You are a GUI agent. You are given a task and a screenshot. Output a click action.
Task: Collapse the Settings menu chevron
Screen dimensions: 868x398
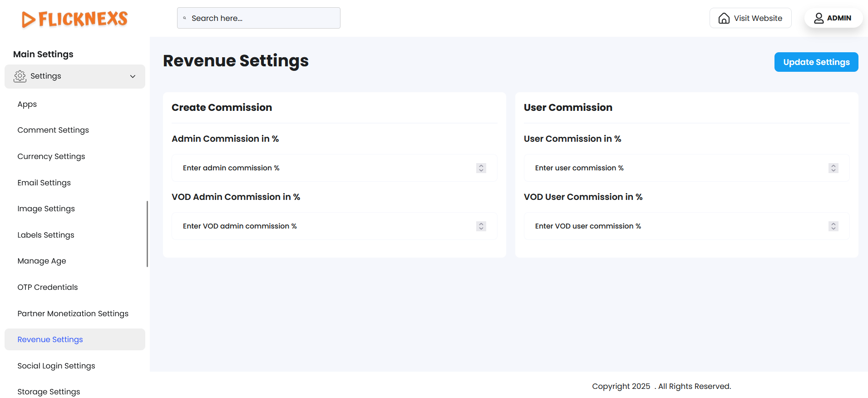[x=133, y=76]
